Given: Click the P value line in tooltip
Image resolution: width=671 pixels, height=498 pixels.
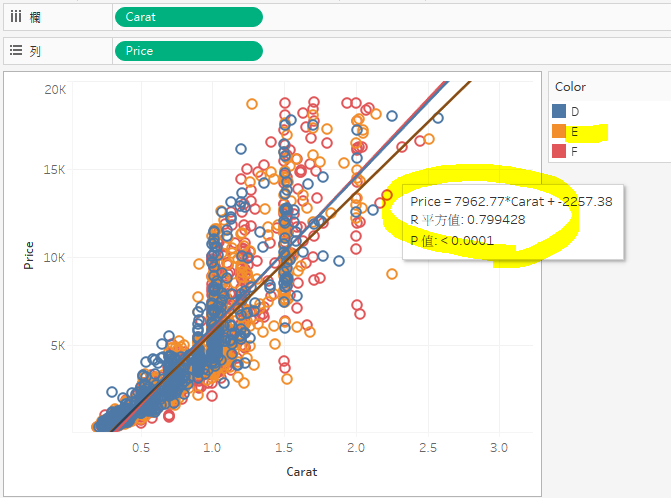Looking at the screenshot, I should tap(452, 241).
